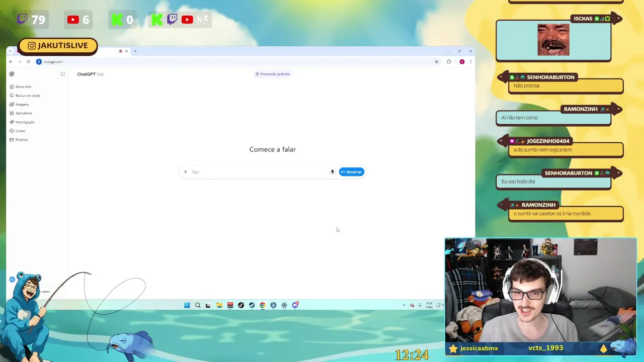Reload the chatgpt.com page

28,62
